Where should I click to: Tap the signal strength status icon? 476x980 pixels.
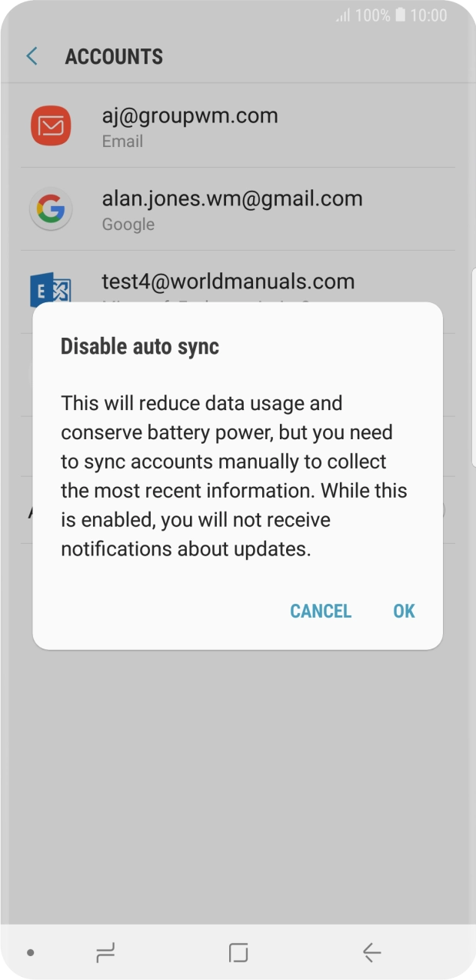point(343,15)
